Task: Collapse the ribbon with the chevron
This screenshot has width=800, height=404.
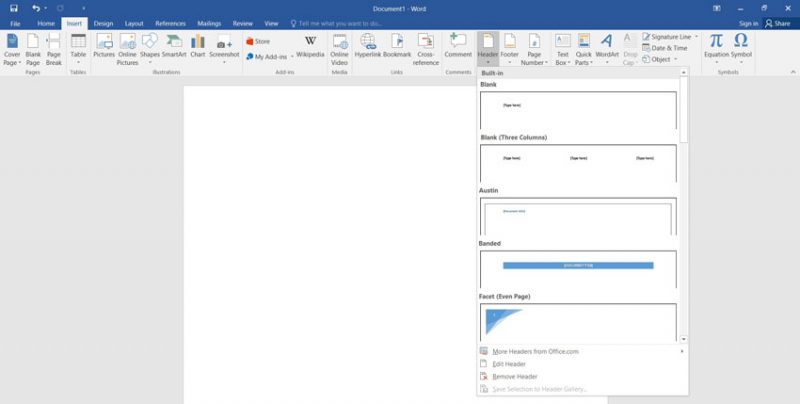Action: pos(793,72)
